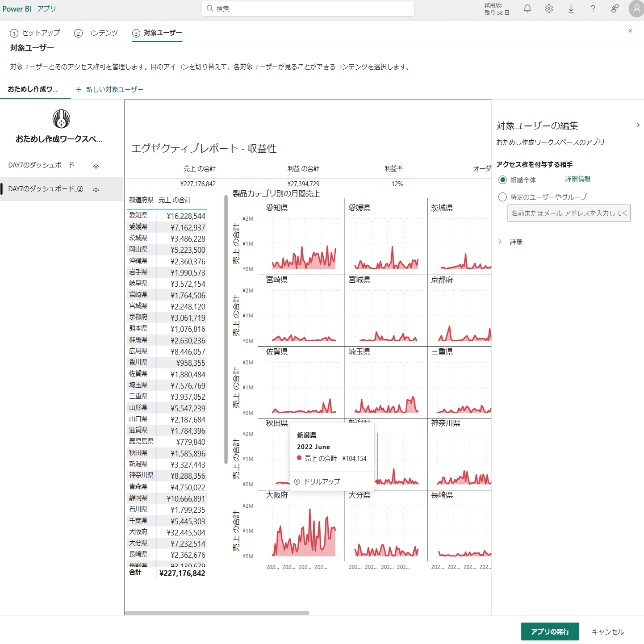Click the 12% 利益率 value
The image size is (644, 644).
(x=397, y=184)
